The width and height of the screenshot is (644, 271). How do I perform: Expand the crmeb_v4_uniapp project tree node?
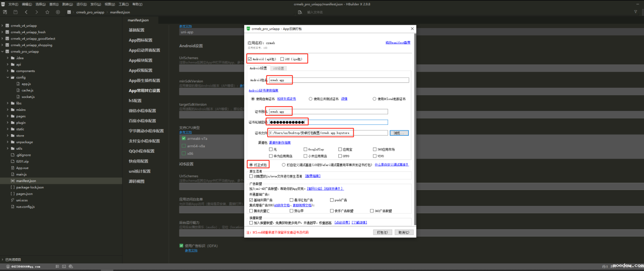[2, 26]
